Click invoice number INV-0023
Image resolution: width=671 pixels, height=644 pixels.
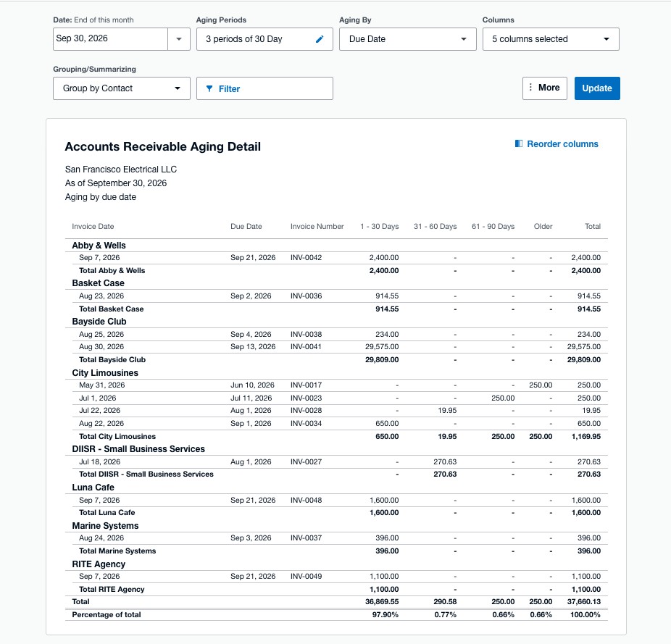tap(306, 398)
